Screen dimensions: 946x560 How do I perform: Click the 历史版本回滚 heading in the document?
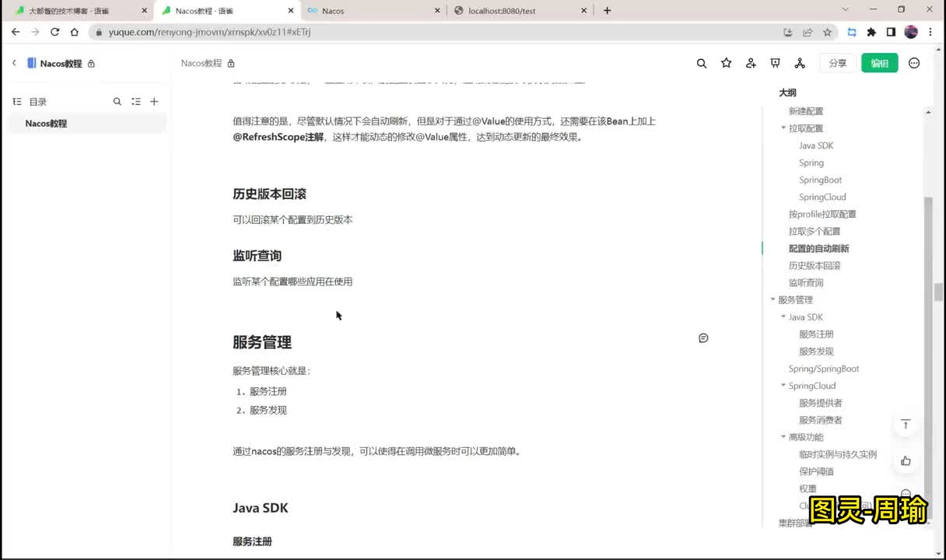pyautogui.click(x=269, y=194)
